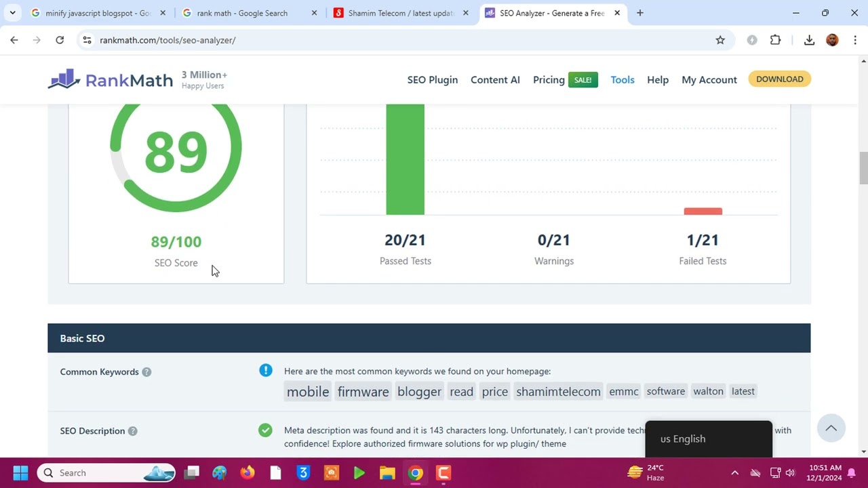
Task: Open Chrome Downloads icon
Action: click(x=809, y=40)
